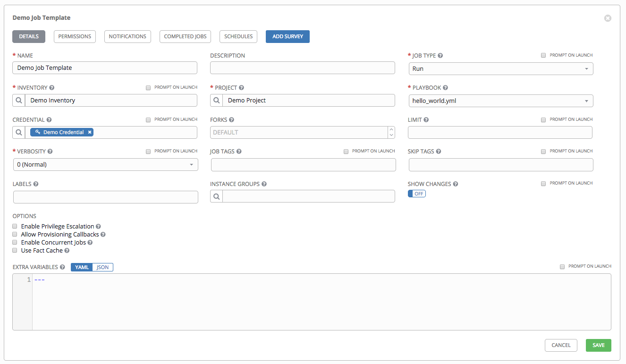
Task: Open help for the Verbosity field
Action: pyautogui.click(x=50, y=152)
